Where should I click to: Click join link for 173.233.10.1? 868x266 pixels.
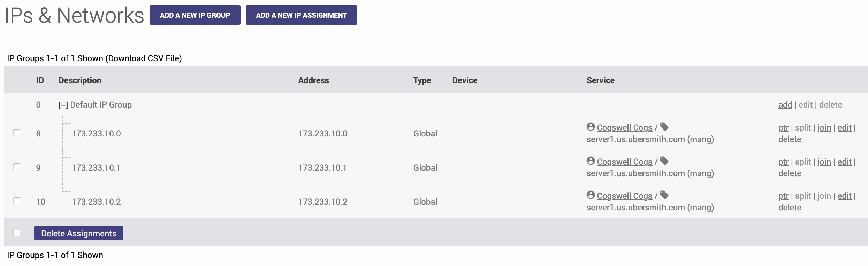(824, 162)
